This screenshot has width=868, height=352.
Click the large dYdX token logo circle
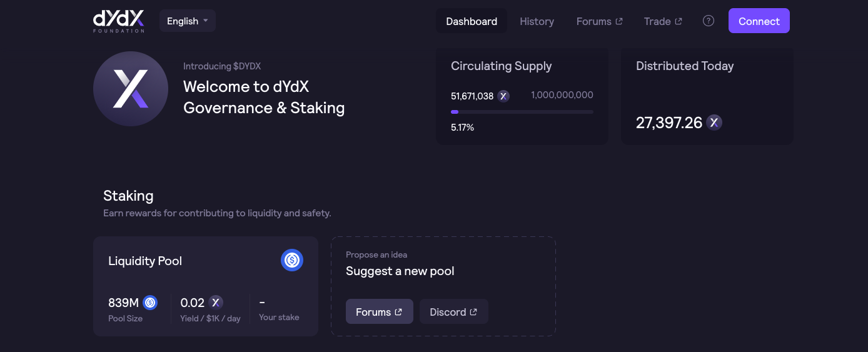131,89
